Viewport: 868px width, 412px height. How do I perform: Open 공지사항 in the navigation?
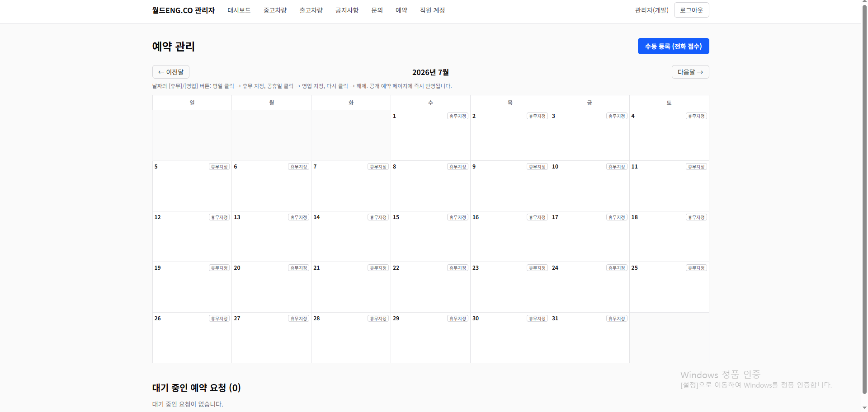(x=347, y=10)
